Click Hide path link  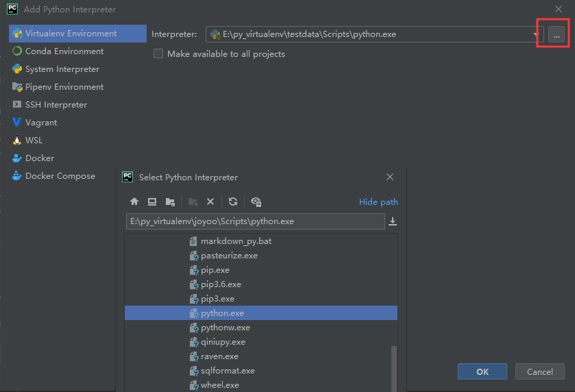[378, 202]
